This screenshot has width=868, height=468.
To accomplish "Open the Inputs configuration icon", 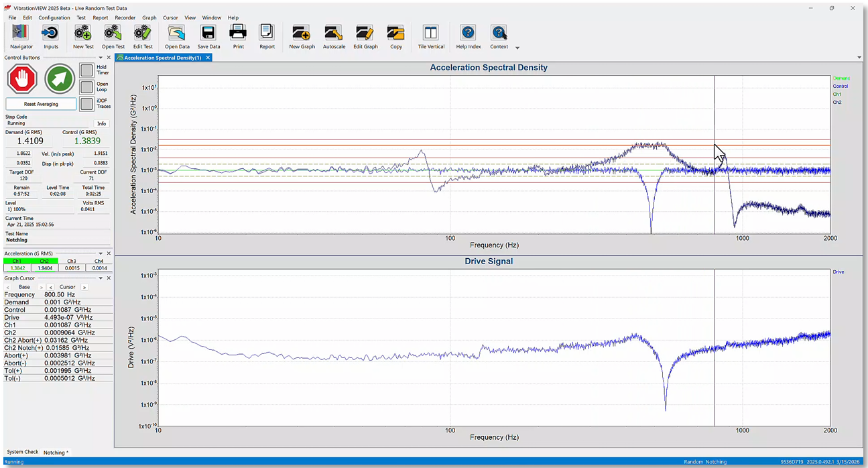I will tap(51, 37).
